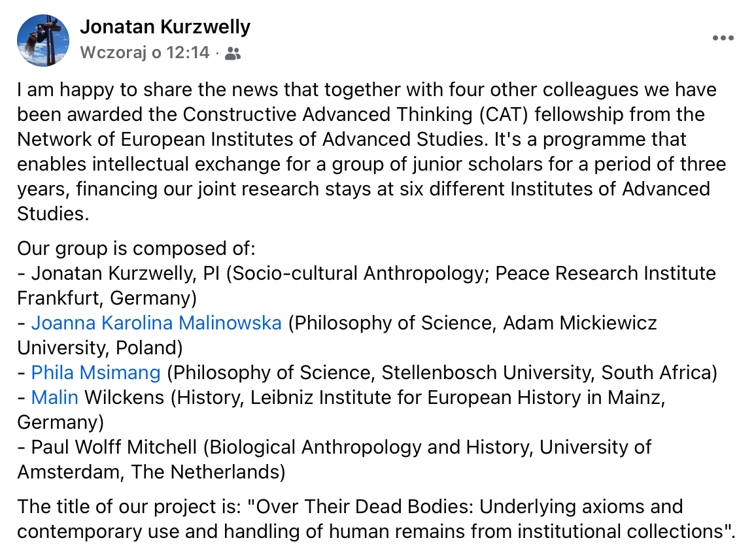The width and height of the screenshot is (756, 553).
Task: Open Joanna Karolina Malinowska's tagged profile
Action: coord(156,323)
